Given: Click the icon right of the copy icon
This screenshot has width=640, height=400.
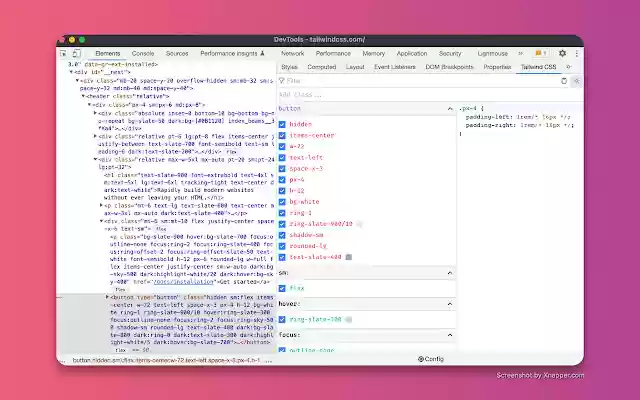Looking at the screenshot, I should click(x=577, y=81).
